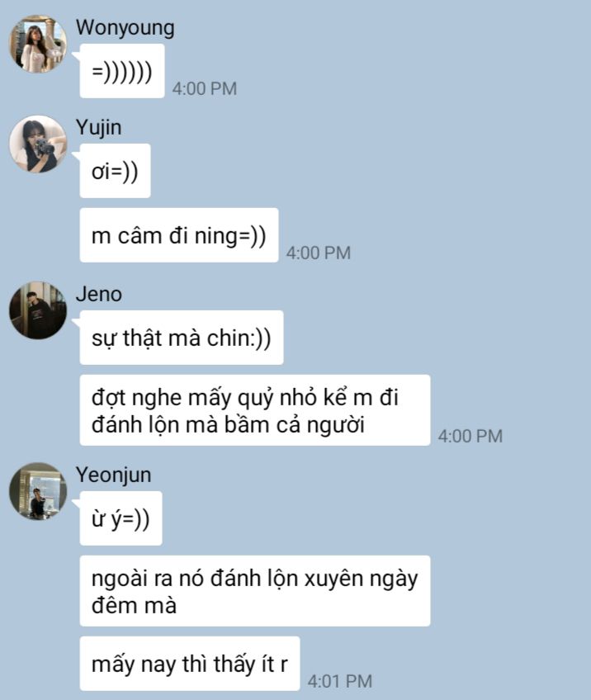Tap 4:00 PM timestamp next to Jeno's message
591x700 pixels.
pyautogui.click(x=470, y=436)
